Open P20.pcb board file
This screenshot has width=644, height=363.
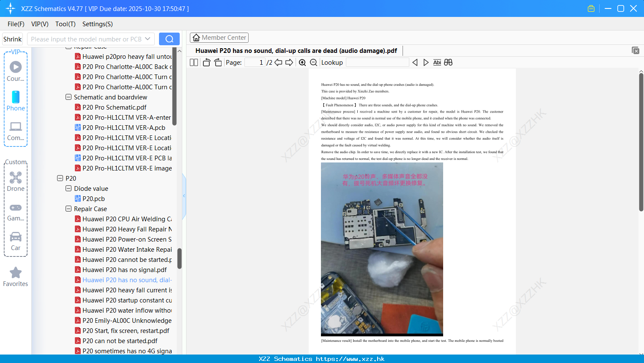click(x=93, y=199)
